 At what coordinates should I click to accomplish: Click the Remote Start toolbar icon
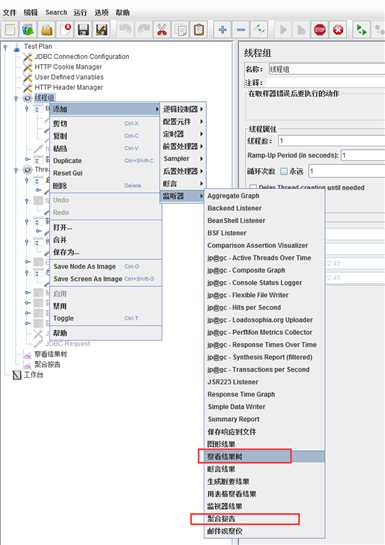coord(361,30)
